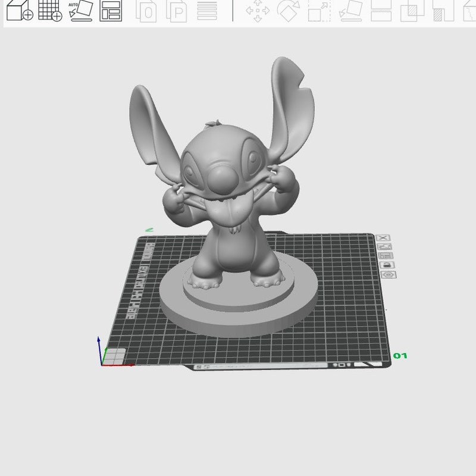Image resolution: width=476 pixels, height=476 pixels.
Task: Select the Add Model cube icon
Action: (x=16, y=11)
